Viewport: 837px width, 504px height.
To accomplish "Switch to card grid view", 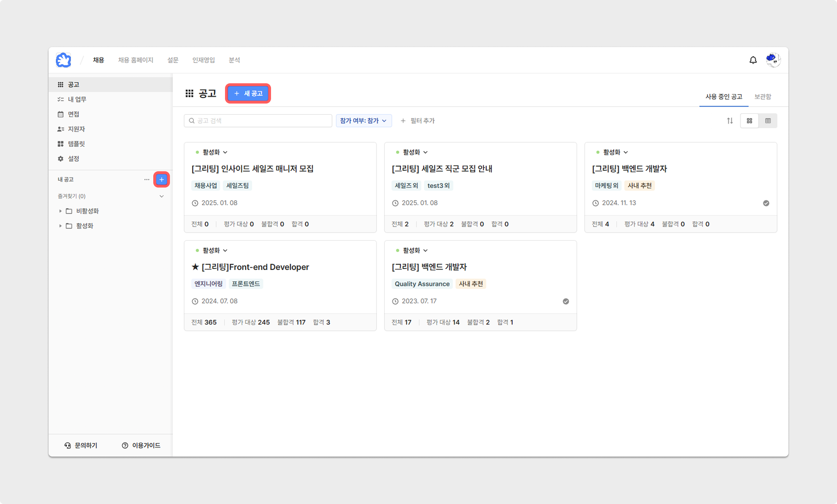I will click(x=749, y=121).
